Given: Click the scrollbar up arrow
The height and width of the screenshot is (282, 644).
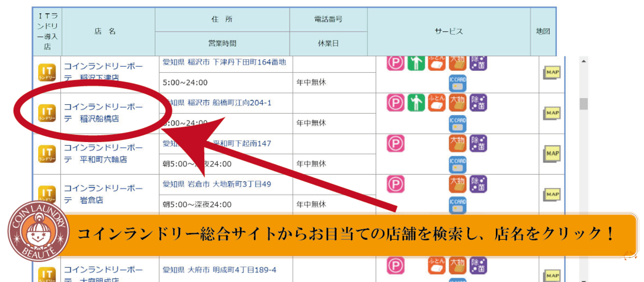Looking at the screenshot, I should coord(583,60).
